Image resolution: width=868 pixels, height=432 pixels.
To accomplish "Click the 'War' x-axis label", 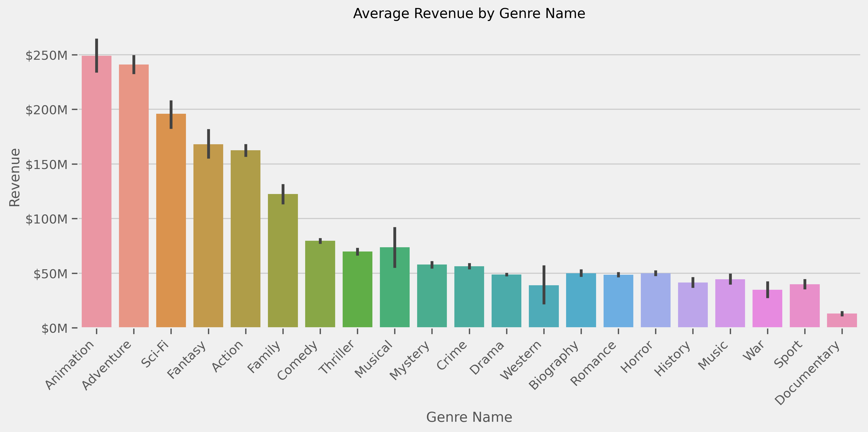I will tap(754, 351).
